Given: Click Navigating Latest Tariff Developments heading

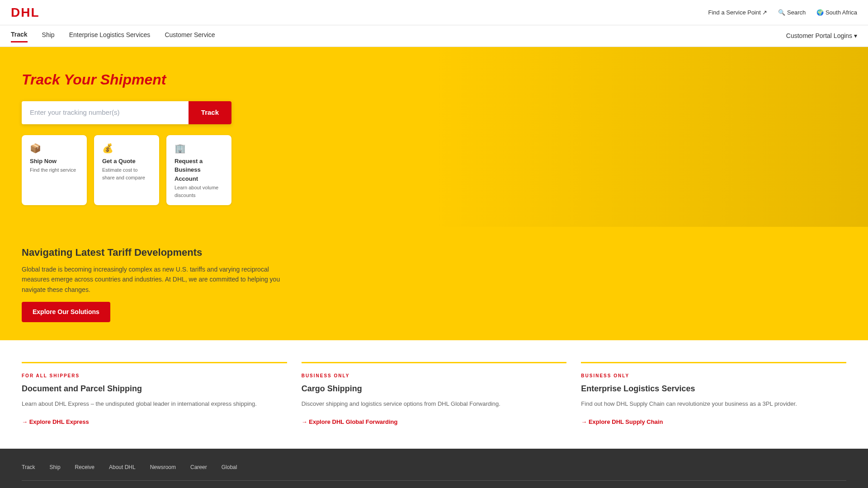Looking at the screenshot, I should click(112, 253).
